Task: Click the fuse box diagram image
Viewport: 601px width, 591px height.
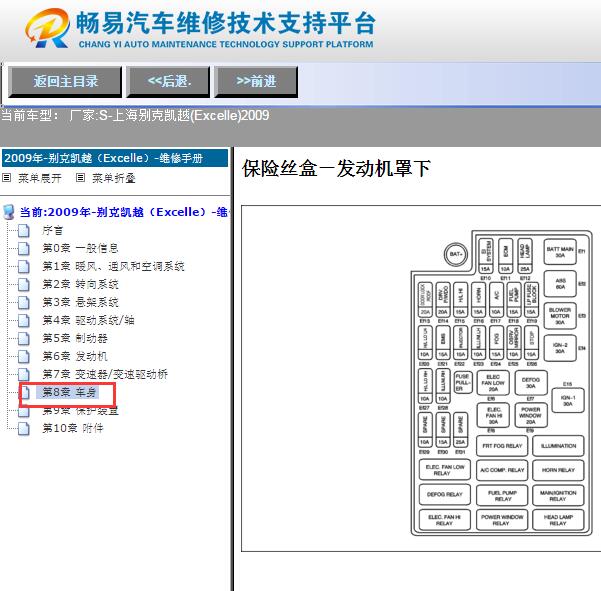Action: pos(501,383)
